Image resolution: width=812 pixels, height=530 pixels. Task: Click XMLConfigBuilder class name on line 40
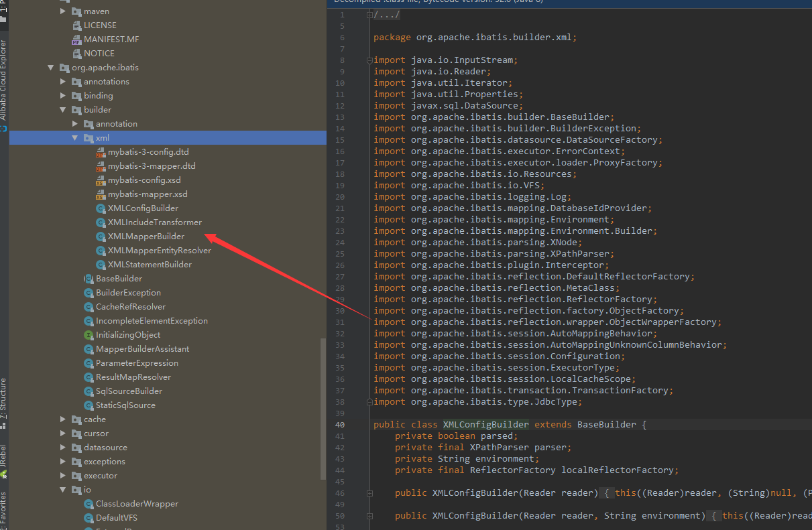click(x=486, y=425)
